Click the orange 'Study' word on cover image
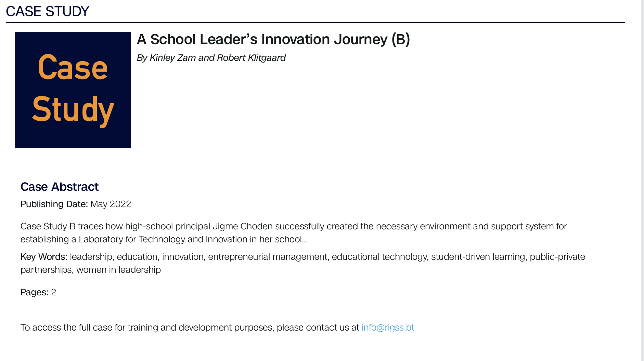644x361 pixels. 73,110
